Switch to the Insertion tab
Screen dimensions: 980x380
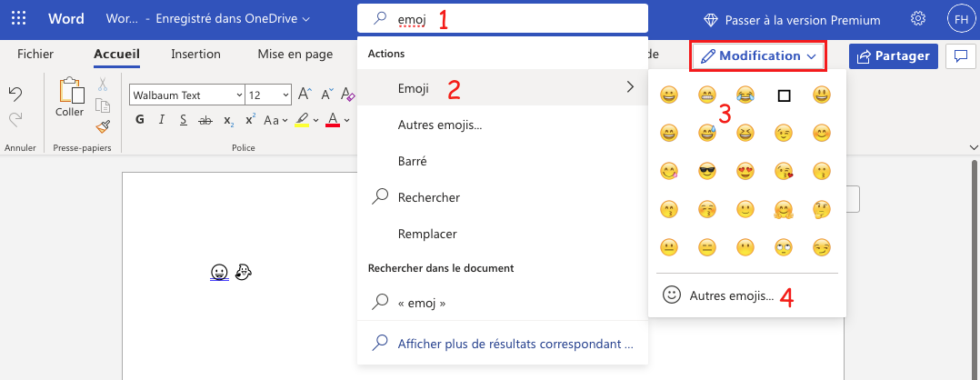pos(195,55)
